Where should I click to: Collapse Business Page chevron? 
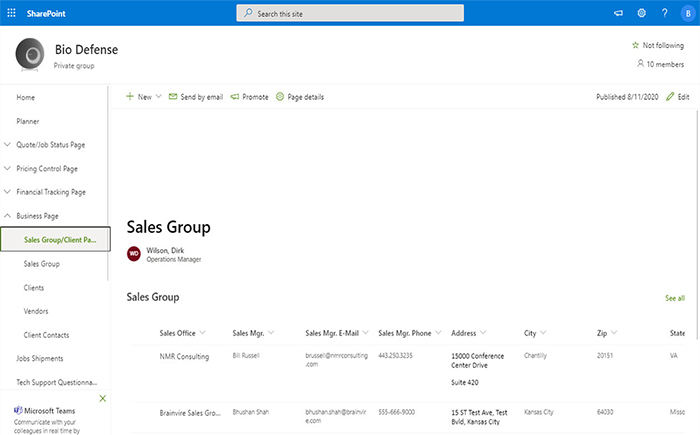pos(7,215)
